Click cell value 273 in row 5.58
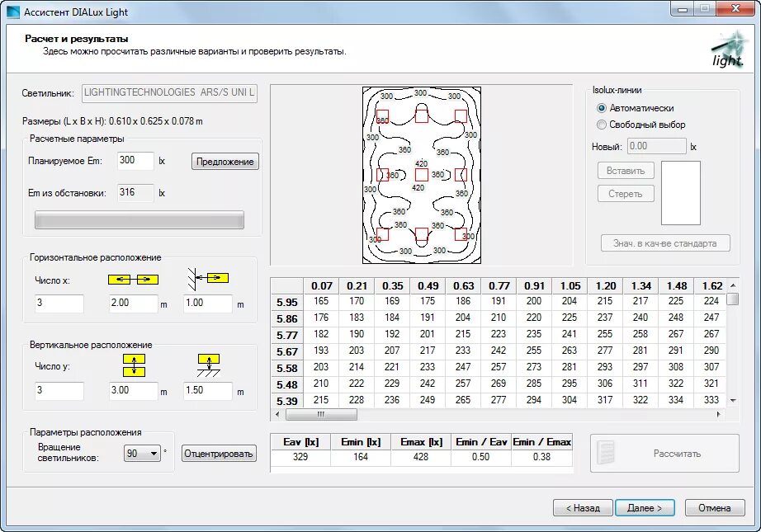The height and width of the screenshot is (532, 761). [534, 367]
